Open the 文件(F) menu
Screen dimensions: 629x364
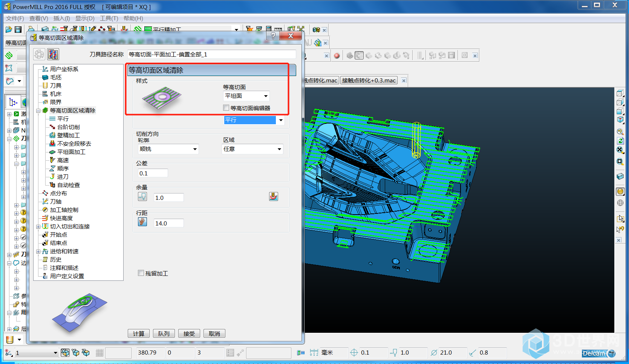click(15, 18)
